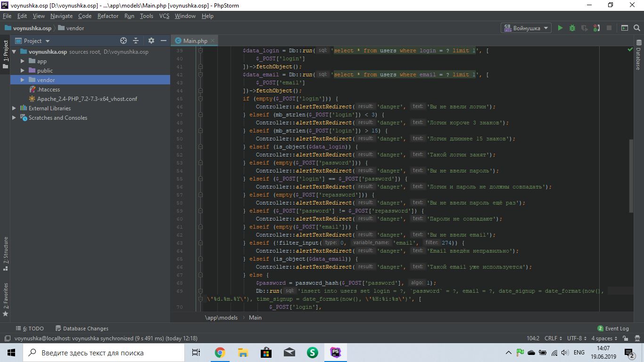Expand the vendor folder arrow
Image resolution: width=644 pixels, height=362 pixels.
pyautogui.click(x=22, y=80)
